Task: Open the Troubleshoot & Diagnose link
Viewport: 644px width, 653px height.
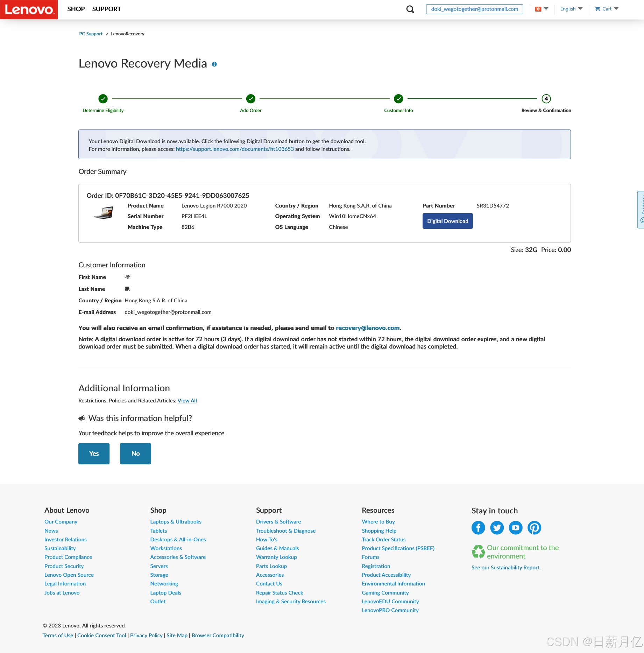Action: (286, 531)
